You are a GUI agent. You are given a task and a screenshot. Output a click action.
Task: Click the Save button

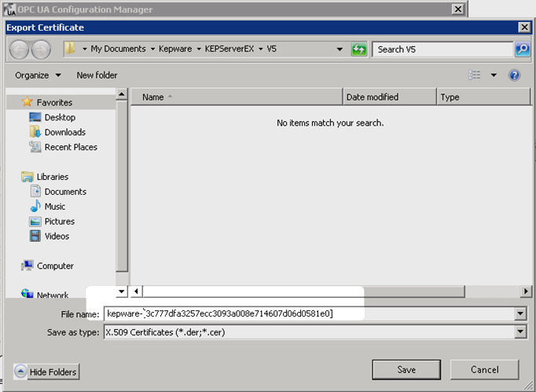point(406,369)
